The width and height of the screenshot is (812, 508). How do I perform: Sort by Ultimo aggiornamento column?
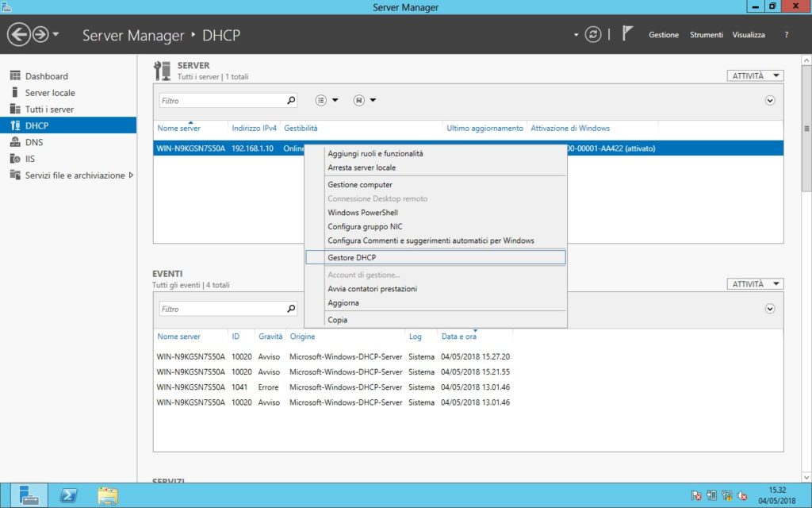coord(485,128)
